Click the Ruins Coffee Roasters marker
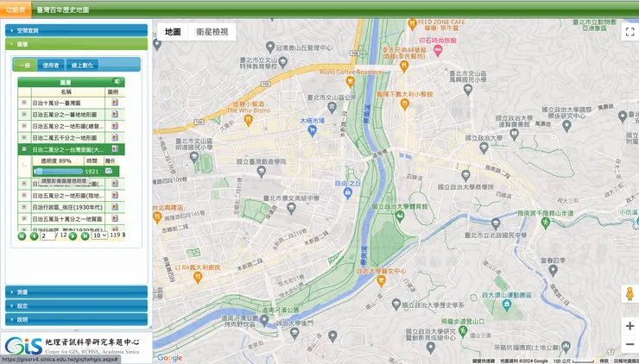639x364 pixels. coord(350,82)
